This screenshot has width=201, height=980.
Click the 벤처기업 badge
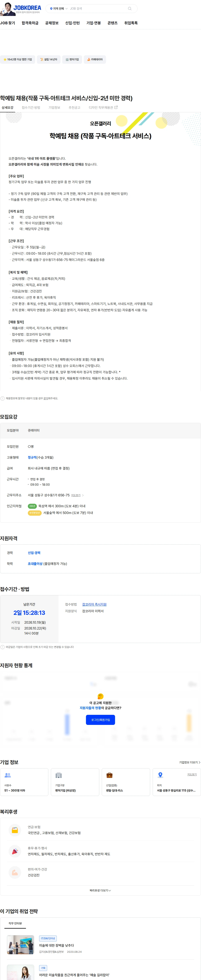(72, 59)
